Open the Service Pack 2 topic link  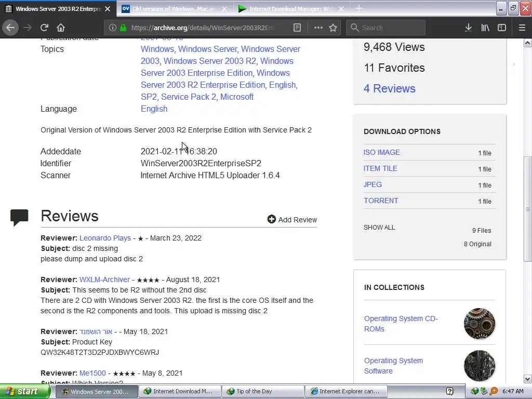coord(188,97)
